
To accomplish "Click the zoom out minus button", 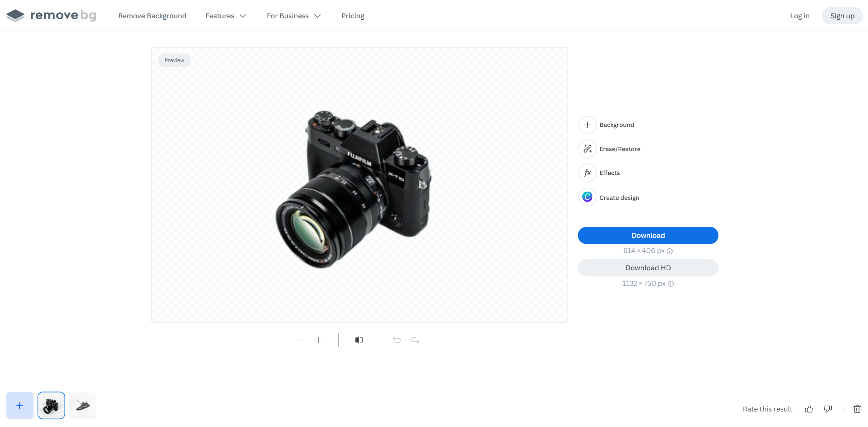I will point(300,340).
